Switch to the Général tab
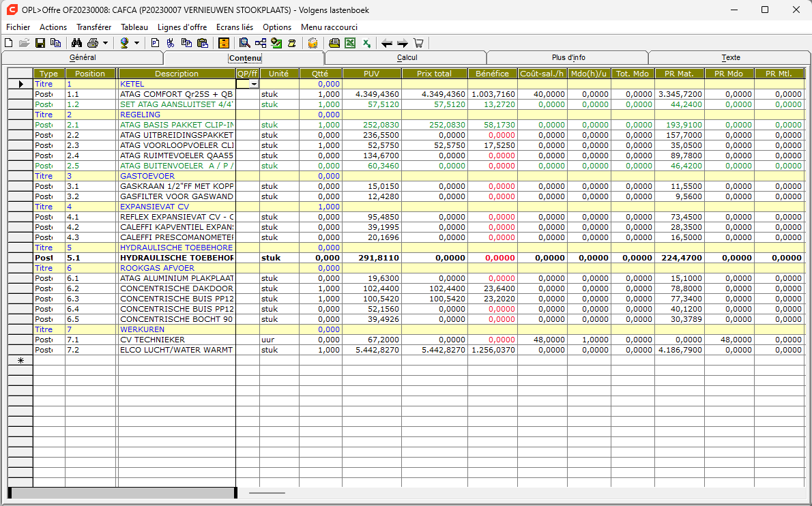The height and width of the screenshot is (506, 812). point(83,57)
